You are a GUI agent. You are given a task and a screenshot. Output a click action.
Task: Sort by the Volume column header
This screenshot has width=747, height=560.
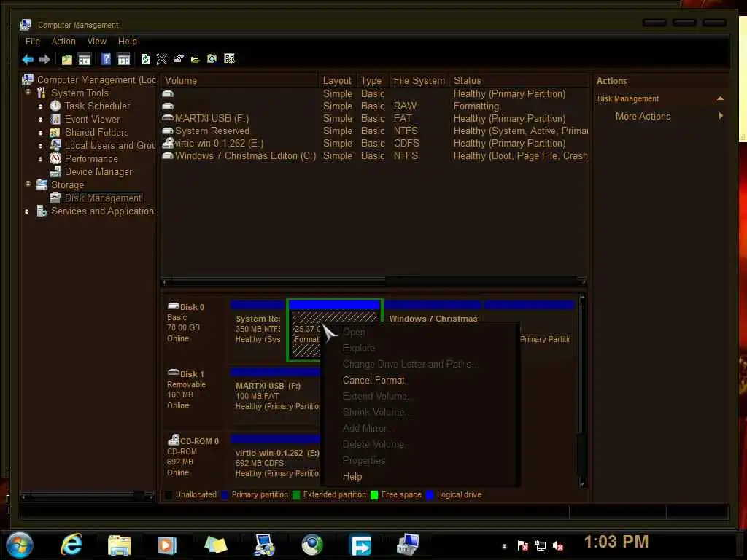(x=239, y=80)
